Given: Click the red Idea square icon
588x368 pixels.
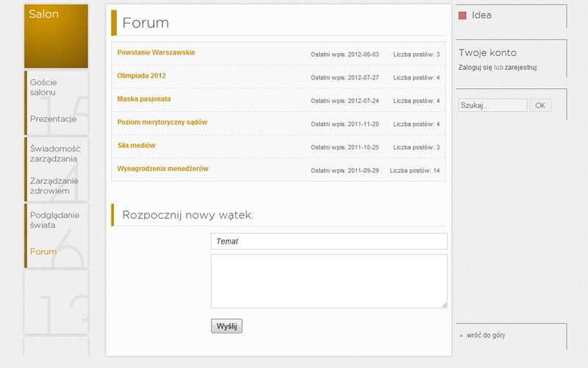Looking at the screenshot, I should [462, 15].
